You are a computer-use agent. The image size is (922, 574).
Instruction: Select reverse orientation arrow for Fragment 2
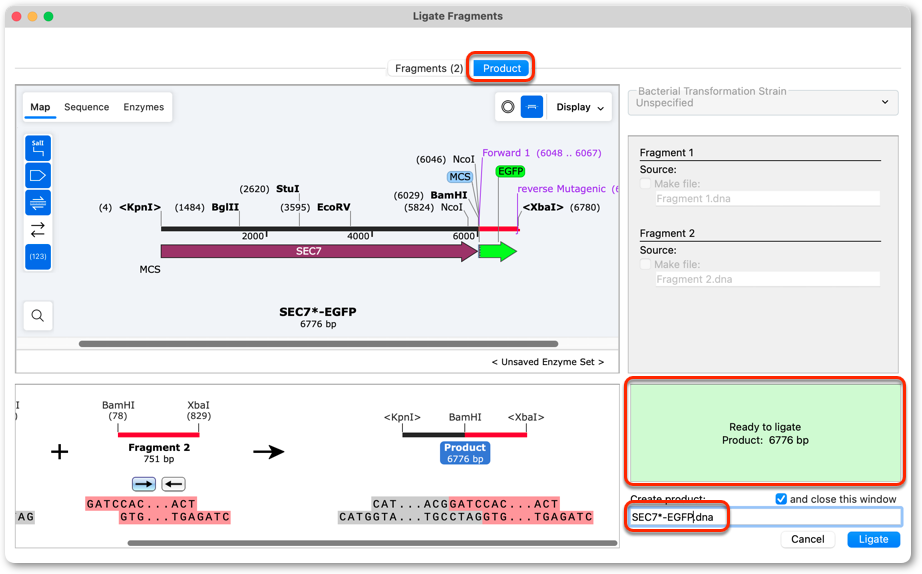pyautogui.click(x=173, y=484)
